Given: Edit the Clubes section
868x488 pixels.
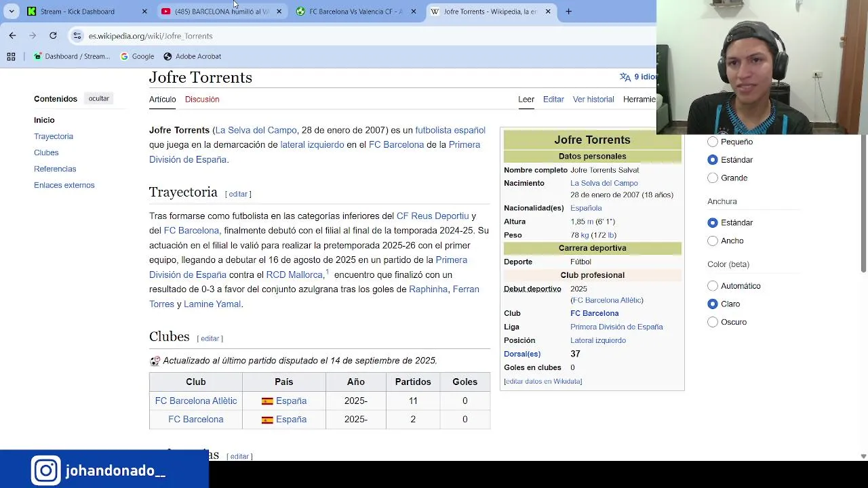Looking at the screenshot, I should tap(210, 338).
